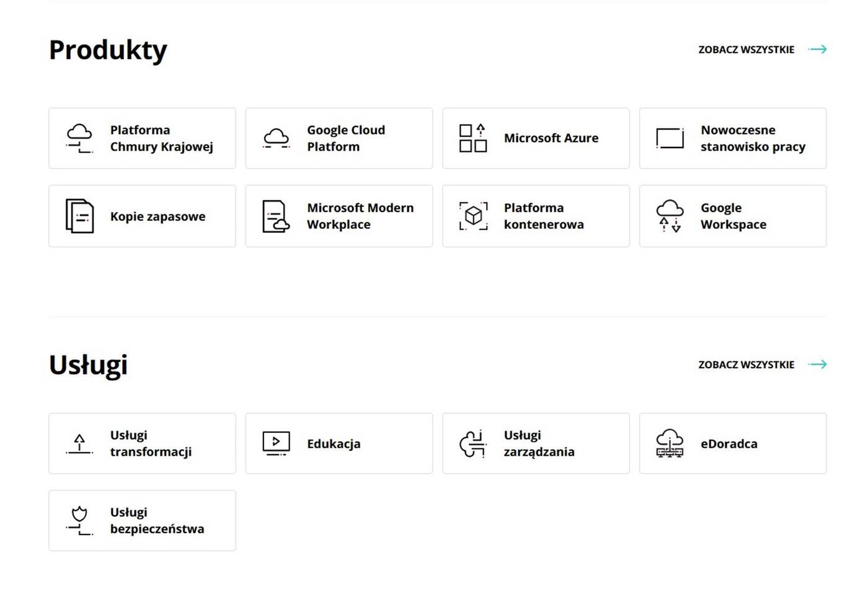Open Zobacz wszystkie link for Produkty

[746, 50]
